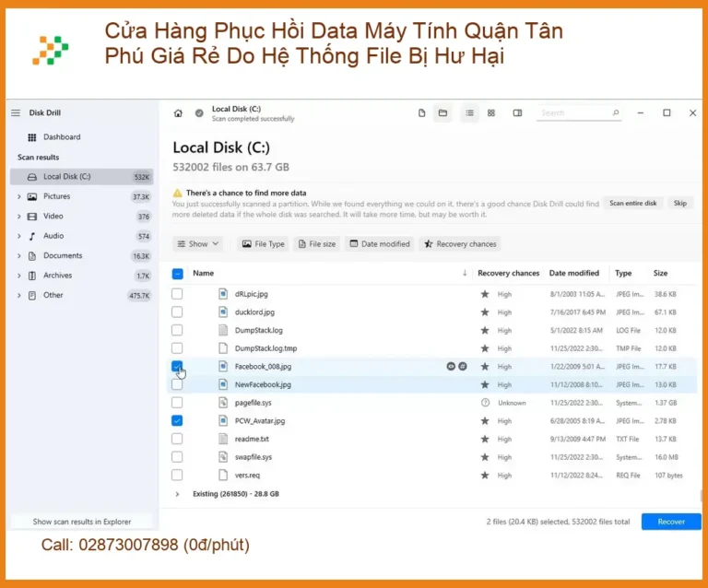Image resolution: width=708 pixels, height=588 pixels.
Task: Uncheck the Facebook_008.jpg checkbox
Action: 177,367
